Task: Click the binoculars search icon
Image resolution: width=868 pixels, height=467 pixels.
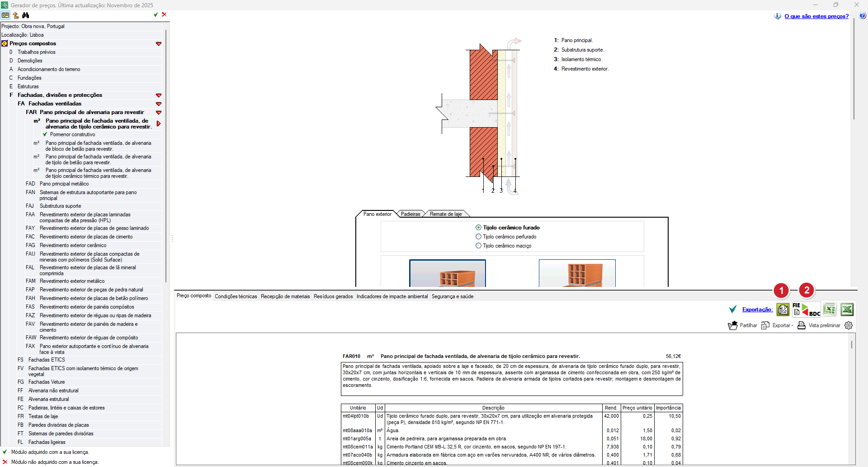Action: click(26, 15)
